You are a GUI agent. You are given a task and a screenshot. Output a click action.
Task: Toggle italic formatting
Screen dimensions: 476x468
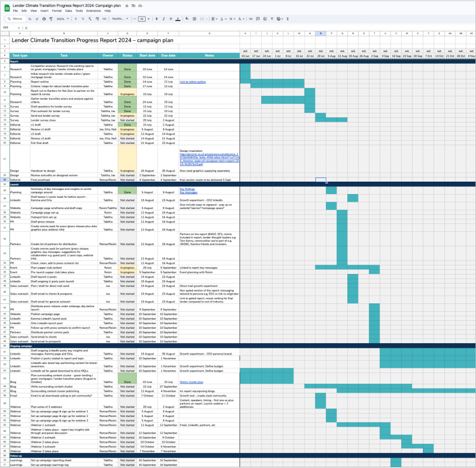click(164, 19)
